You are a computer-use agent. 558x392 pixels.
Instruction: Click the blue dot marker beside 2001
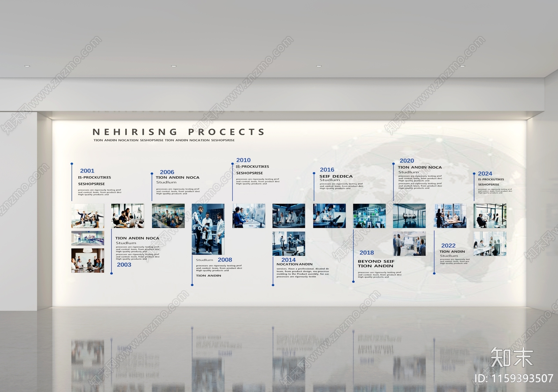coord(72,163)
